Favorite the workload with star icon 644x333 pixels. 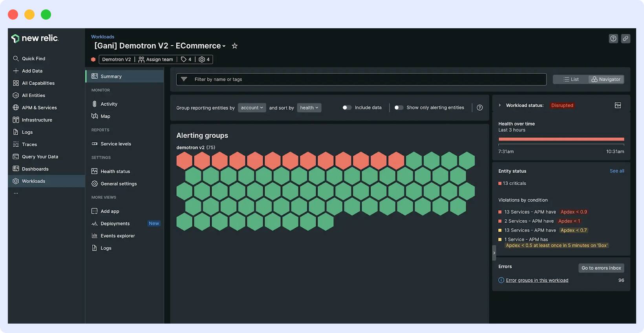pos(234,46)
